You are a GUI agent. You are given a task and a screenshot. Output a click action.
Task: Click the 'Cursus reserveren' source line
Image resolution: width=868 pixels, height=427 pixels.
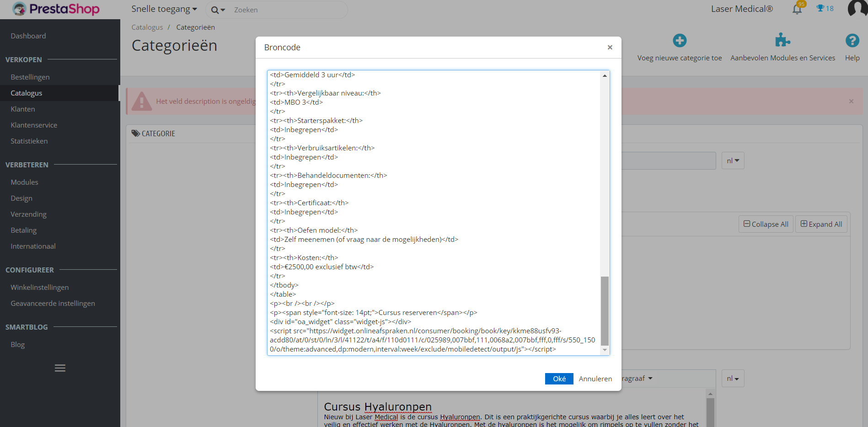point(374,313)
